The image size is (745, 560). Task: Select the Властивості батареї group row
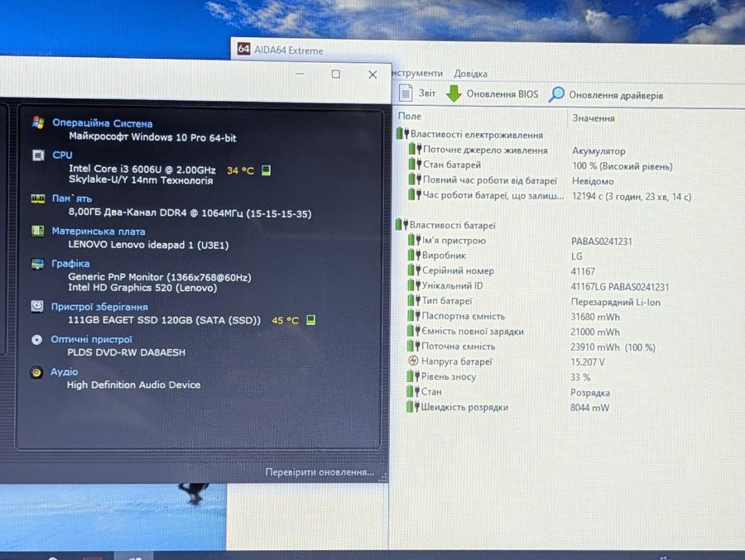446,225
